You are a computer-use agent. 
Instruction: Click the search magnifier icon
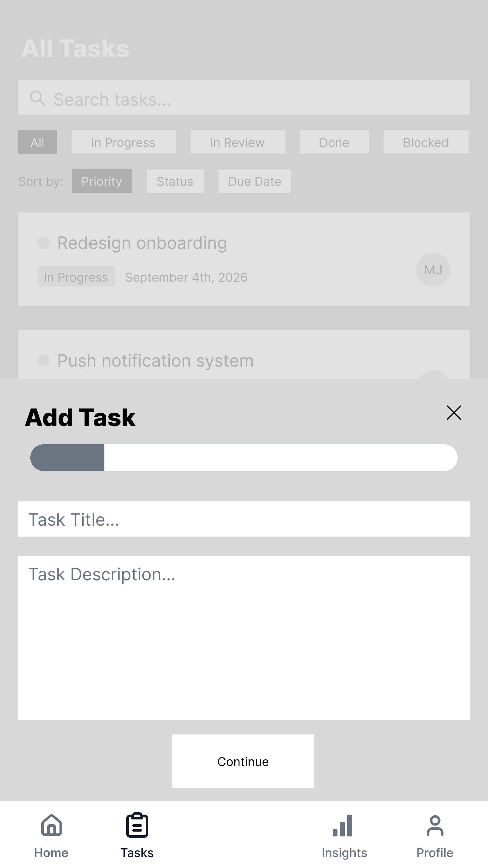37,98
